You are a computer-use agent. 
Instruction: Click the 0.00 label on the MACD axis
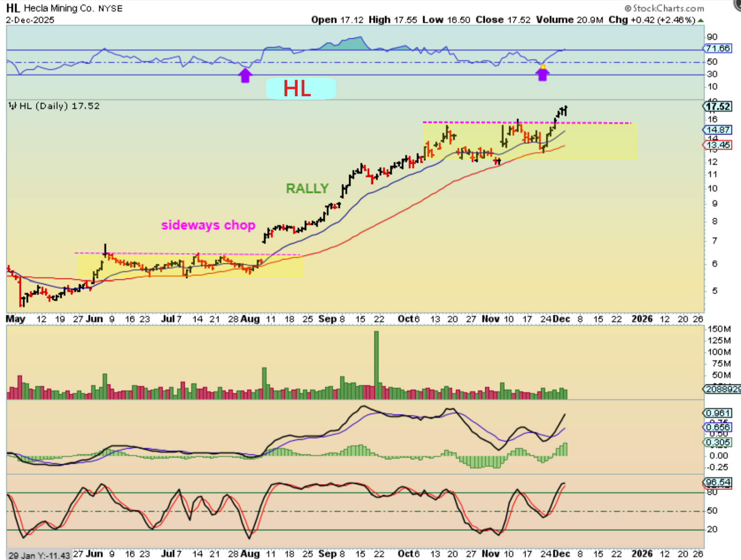point(719,455)
